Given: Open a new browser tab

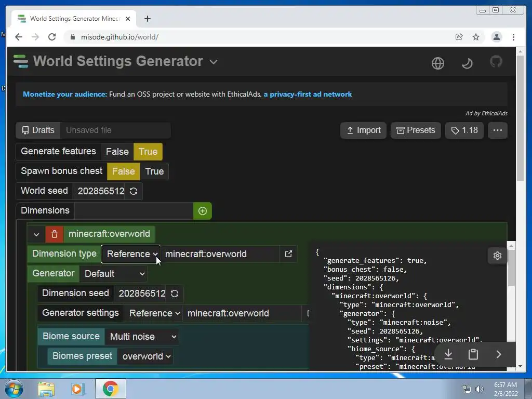Looking at the screenshot, I should click(x=147, y=19).
